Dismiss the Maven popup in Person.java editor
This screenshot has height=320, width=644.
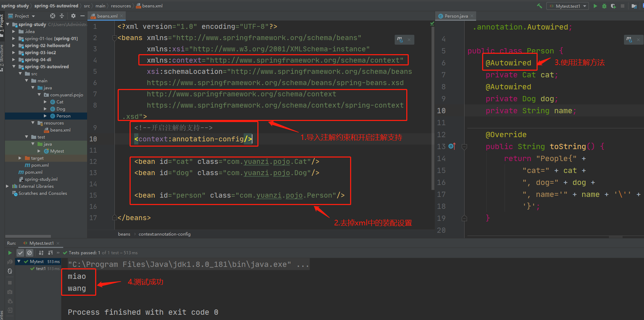click(638, 40)
